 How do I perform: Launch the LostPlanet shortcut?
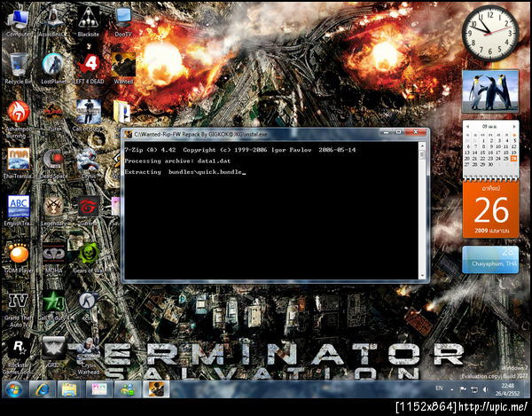click(x=53, y=69)
